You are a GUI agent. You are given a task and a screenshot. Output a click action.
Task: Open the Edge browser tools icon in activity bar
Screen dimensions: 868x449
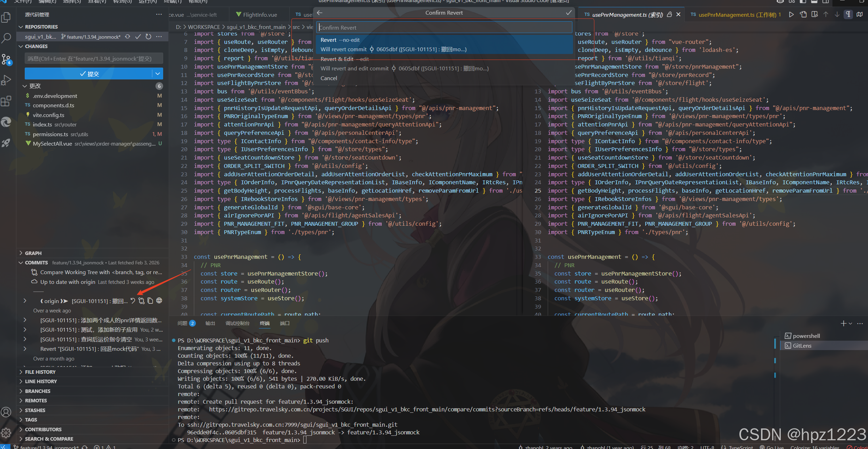6,122
